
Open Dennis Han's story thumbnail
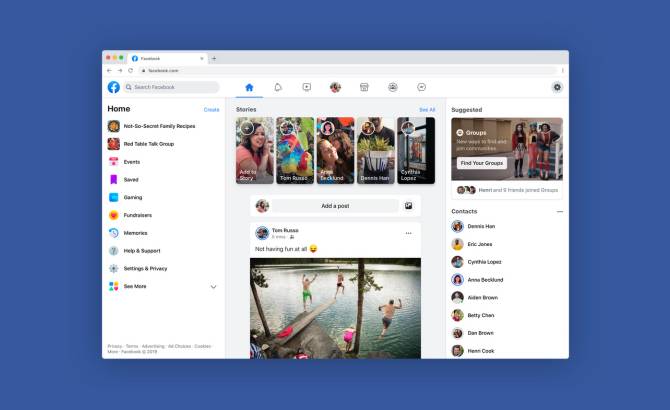[375, 150]
